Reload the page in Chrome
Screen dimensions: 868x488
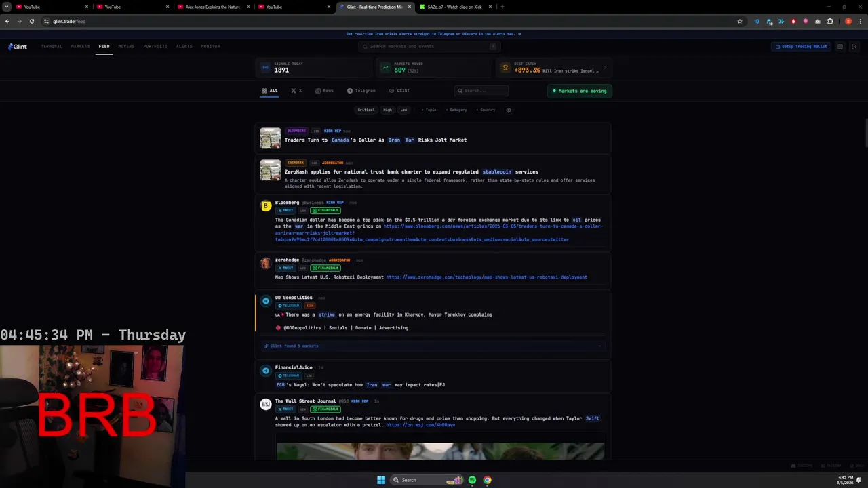(x=31, y=21)
